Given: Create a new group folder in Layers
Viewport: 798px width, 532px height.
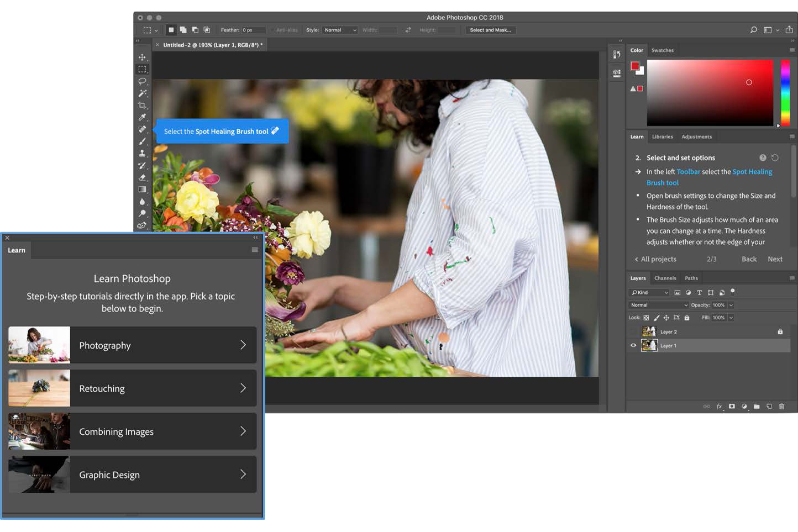Looking at the screenshot, I should pos(757,407).
